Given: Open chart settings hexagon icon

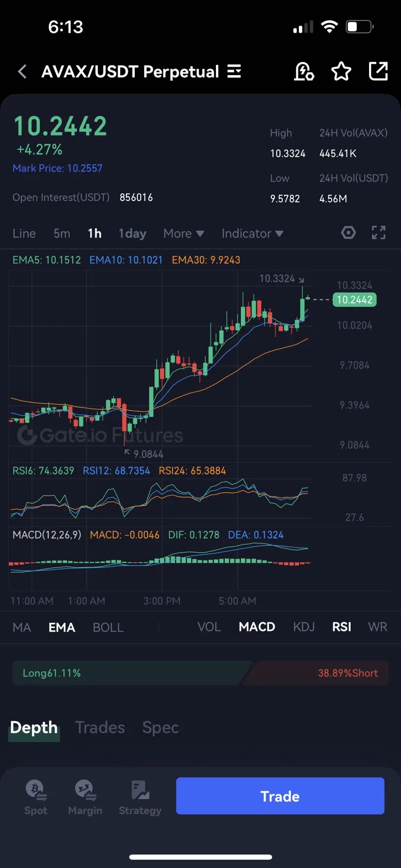Looking at the screenshot, I should click(348, 233).
